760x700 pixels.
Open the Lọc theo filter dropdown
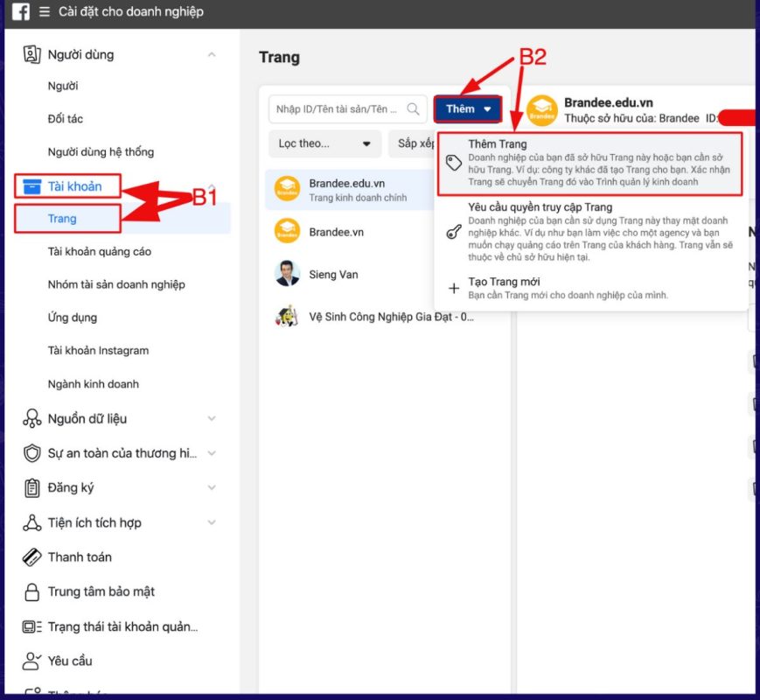click(x=324, y=143)
